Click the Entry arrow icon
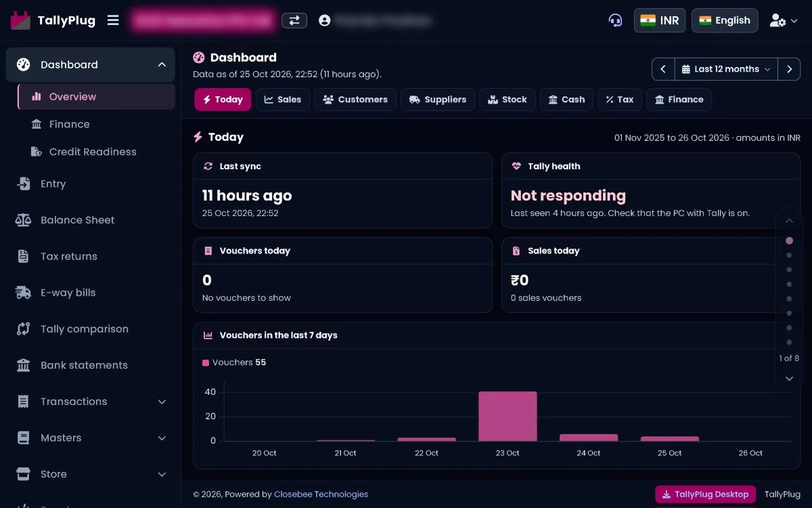Screen dimensions: 812x508 pyautogui.click(x=24, y=184)
